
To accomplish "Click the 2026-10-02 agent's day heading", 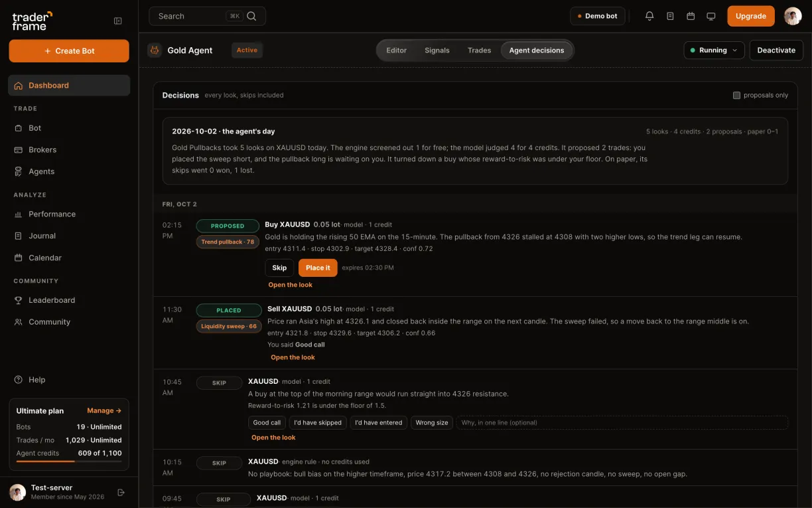I will click(x=224, y=131).
